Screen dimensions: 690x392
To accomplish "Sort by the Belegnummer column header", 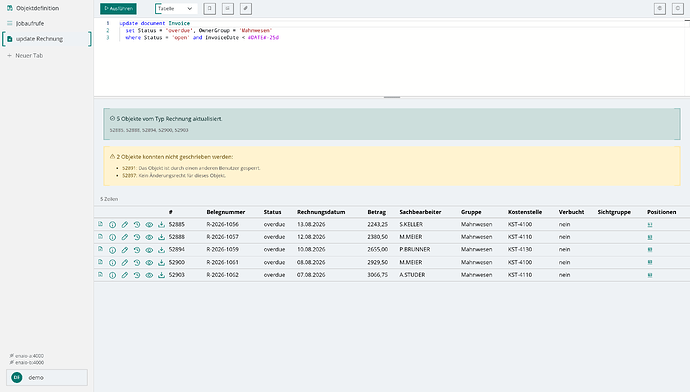I will pyautogui.click(x=226, y=212).
